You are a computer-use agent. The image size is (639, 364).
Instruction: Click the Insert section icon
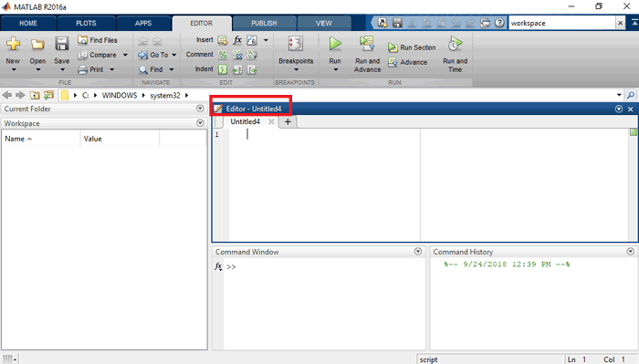[223, 40]
